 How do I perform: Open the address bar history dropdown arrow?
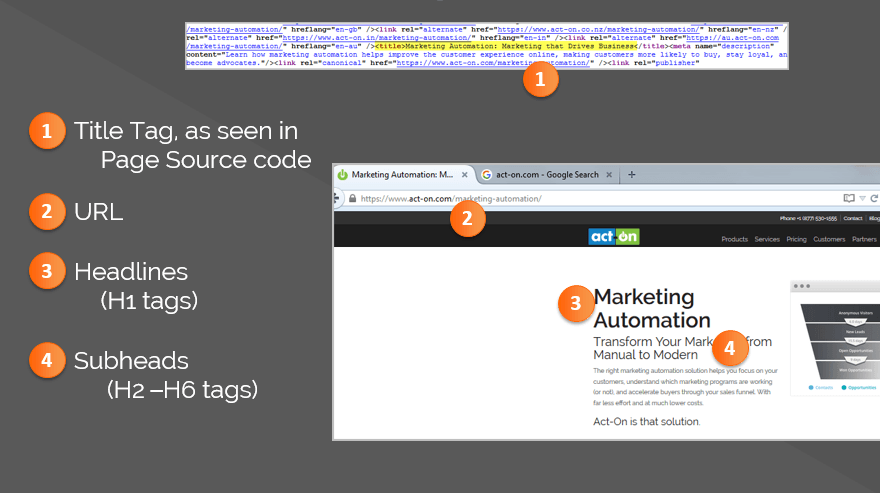click(x=862, y=198)
